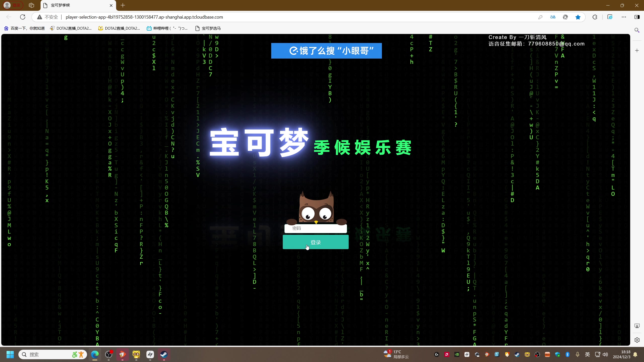The height and width of the screenshot is (362, 644).
Task: Open the tab actions menu icon
Action: click(x=31, y=5)
